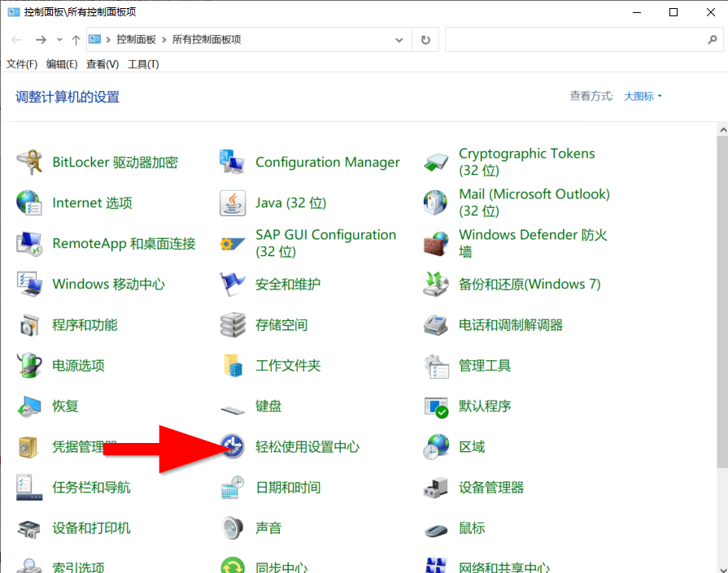The width and height of the screenshot is (728, 573).
Task: Expand the address bar history dropdown
Action: (399, 40)
